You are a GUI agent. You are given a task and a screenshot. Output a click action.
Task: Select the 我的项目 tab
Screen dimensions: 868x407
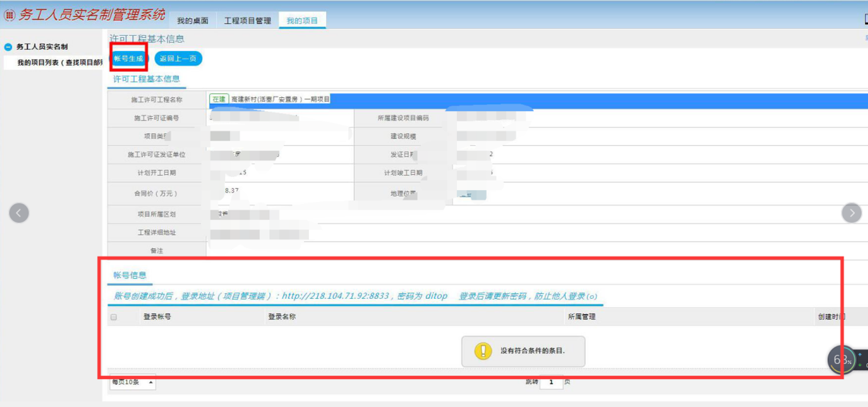302,21
